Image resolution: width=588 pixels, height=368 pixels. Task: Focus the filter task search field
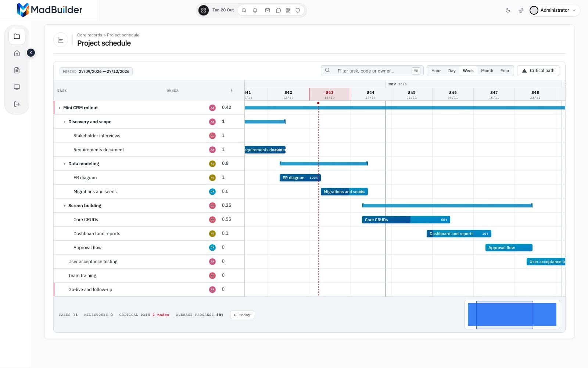point(372,71)
